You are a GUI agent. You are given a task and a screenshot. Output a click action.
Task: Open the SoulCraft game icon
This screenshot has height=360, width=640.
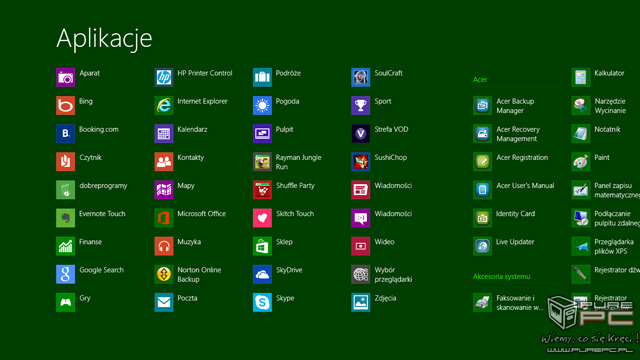(360, 77)
